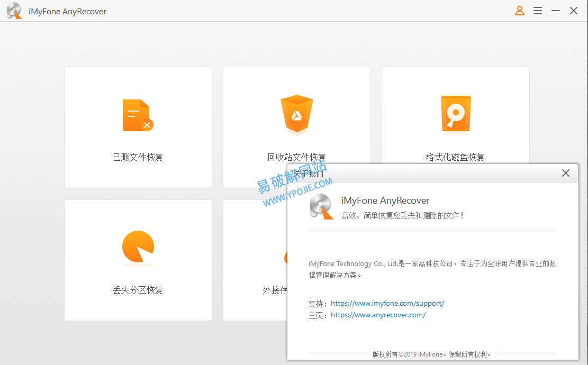This screenshot has height=365, width=588.
Task: Click the deleted file recovery document icon
Action: (138, 115)
